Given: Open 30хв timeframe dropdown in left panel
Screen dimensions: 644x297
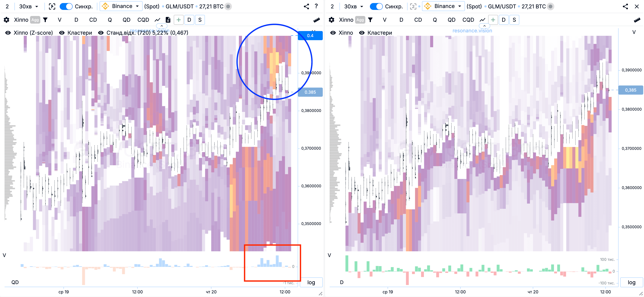Looking at the screenshot, I should 29,6.
